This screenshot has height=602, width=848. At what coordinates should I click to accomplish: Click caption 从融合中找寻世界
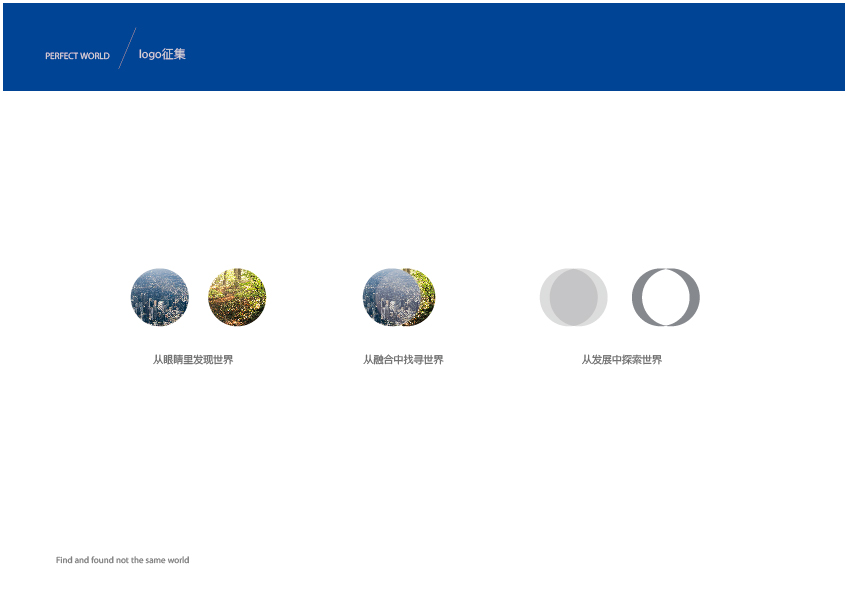pos(403,360)
